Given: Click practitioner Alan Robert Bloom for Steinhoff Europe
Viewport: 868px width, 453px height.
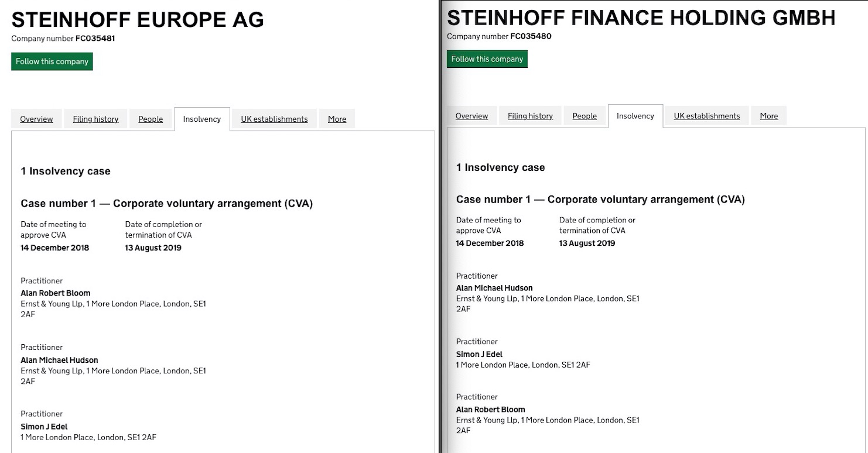Looking at the screenshot, I should click(55, 293).
